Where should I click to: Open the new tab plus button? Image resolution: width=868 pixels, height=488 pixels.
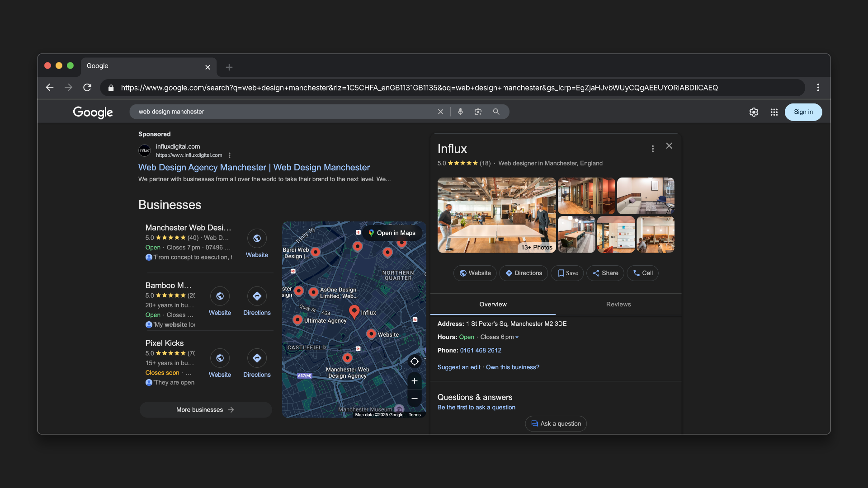[229, 67]
